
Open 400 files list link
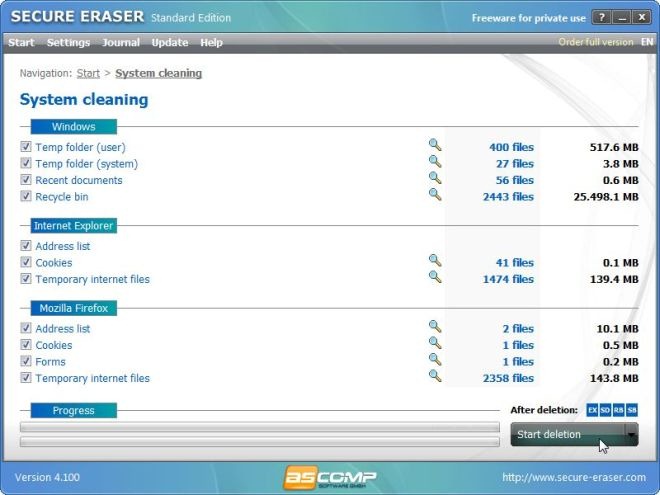pos(511,147)
